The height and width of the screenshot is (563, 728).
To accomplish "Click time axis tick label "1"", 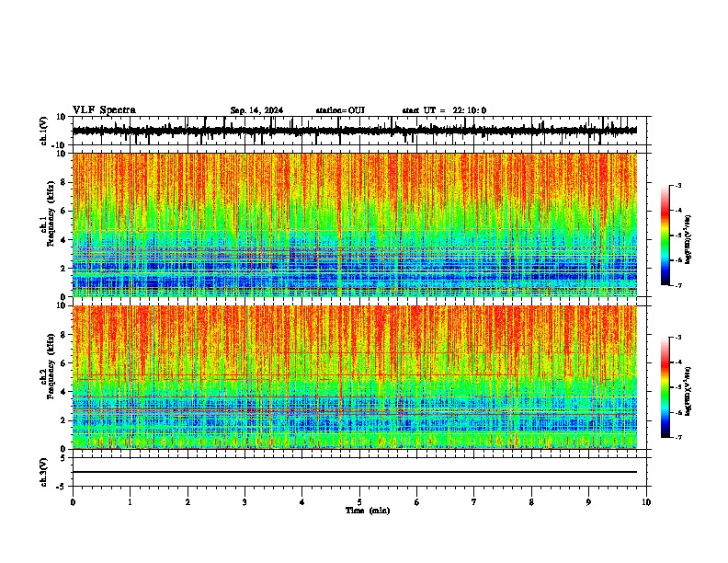I will [x=131, y=502].
